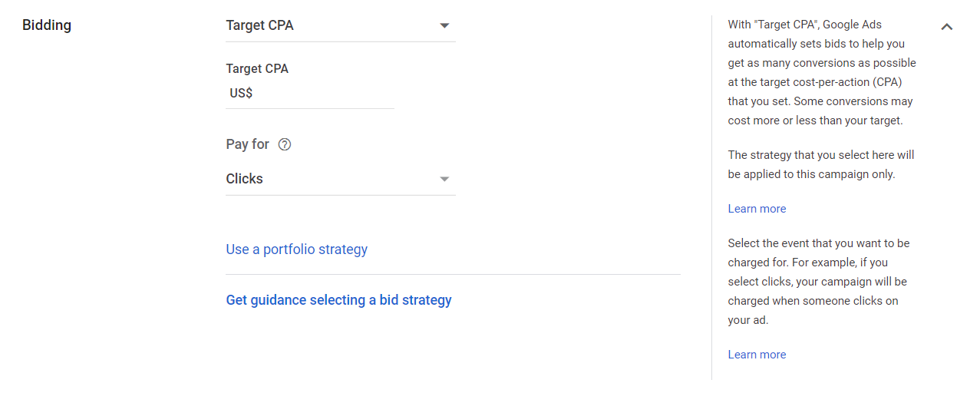Click the Target CPA label above the amount field
980x393 pixels.
coord(257,68)
